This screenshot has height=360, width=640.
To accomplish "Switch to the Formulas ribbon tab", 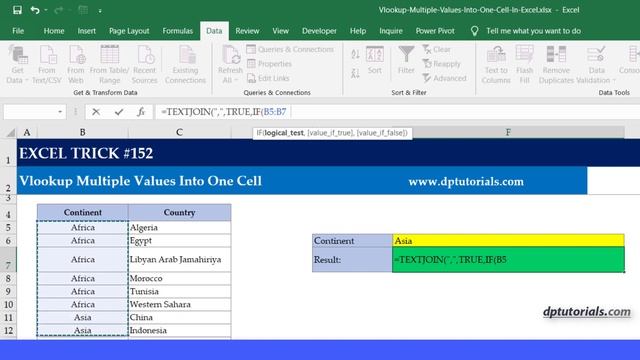I will pos(178,31).
